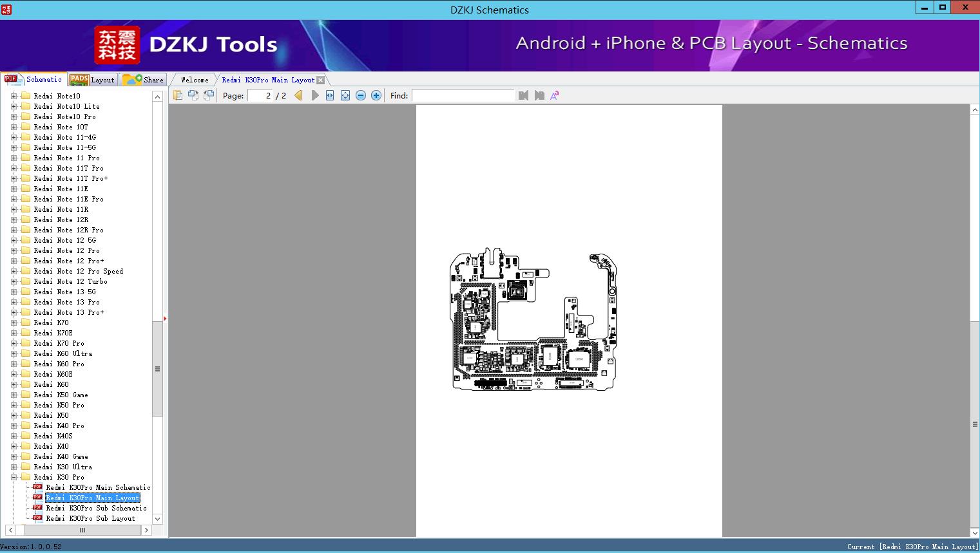980x553 pixels.
Task: Expand the Redmi Note 13 Pro+ folder
Action: [14, 312]
